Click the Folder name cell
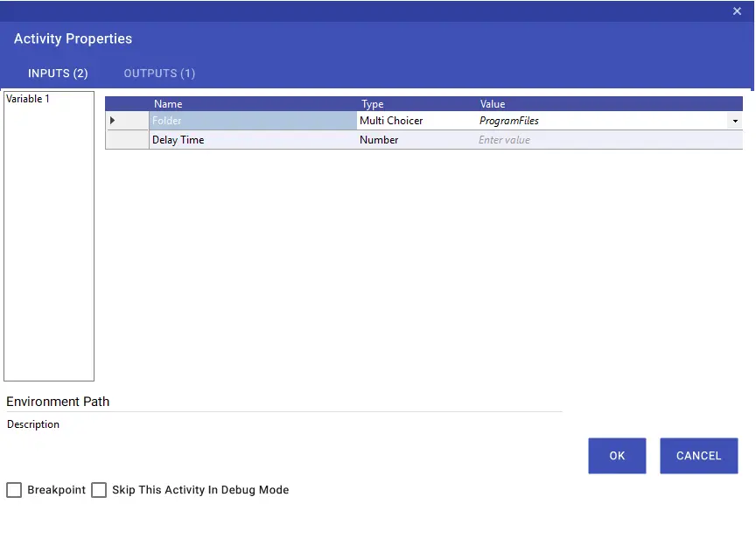This screenshot has height=539, width=756. point(253,121)
